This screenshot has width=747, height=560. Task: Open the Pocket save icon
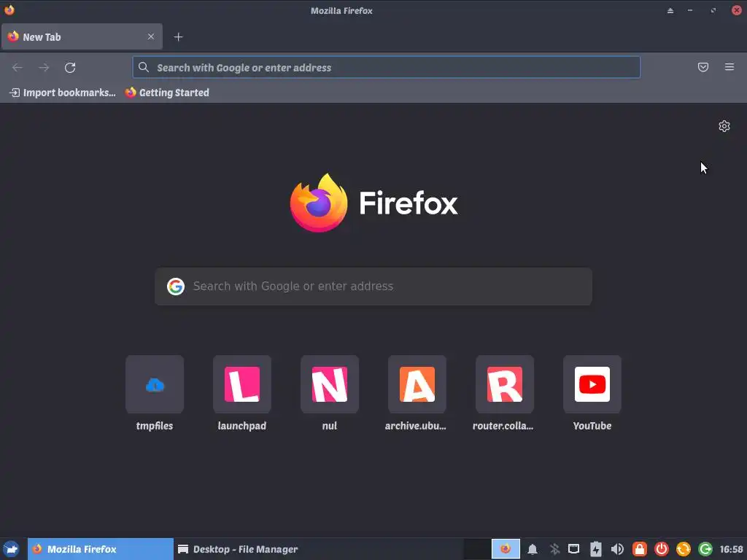pyautogui.click(x=703, y=67)
